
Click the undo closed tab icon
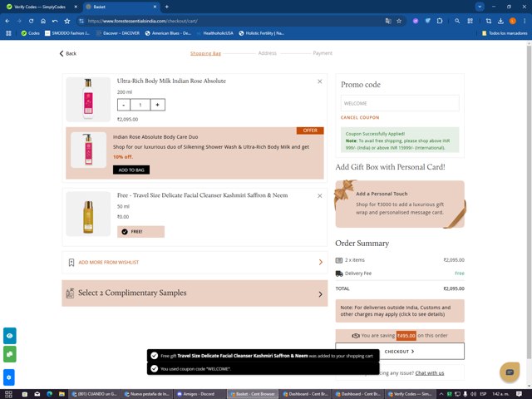[x=55, y=21]
